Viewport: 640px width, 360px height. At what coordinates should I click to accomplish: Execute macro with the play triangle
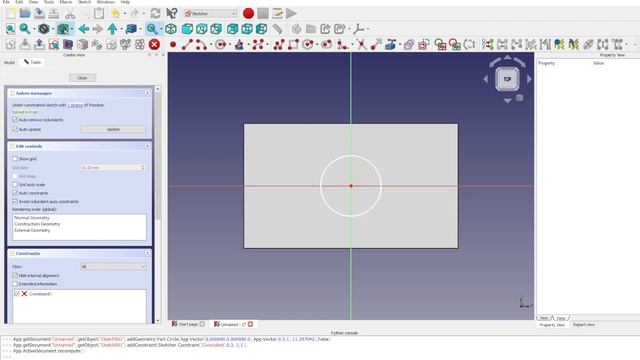pyautogui.click(x=291, y=13)
